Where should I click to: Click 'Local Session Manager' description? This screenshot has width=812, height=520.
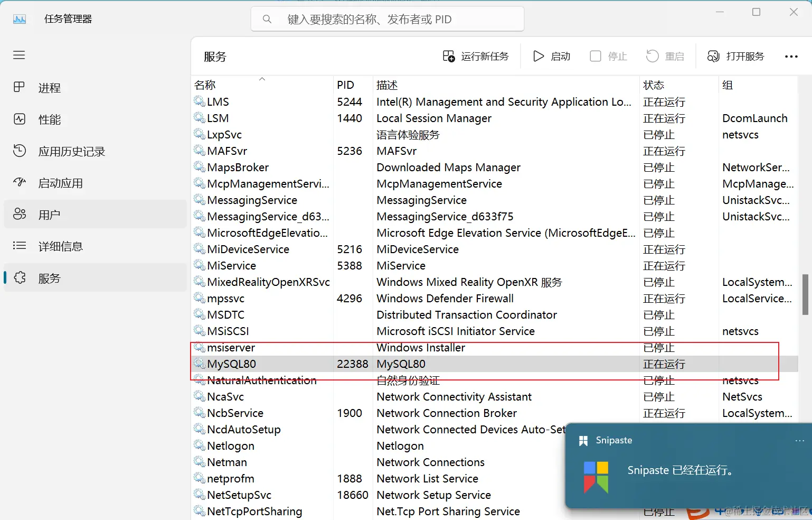(434, 118)
